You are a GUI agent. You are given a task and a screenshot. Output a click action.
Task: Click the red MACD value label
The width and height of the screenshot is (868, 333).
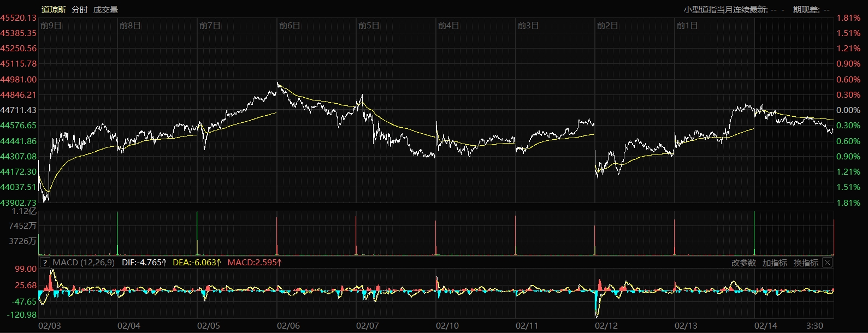(x=254, y=263)
